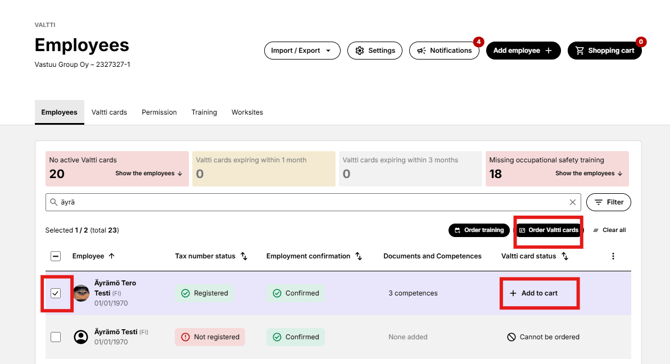This screenshot has width=670, height=364.
Task: Click the Order training button
Action: (479, 230)
